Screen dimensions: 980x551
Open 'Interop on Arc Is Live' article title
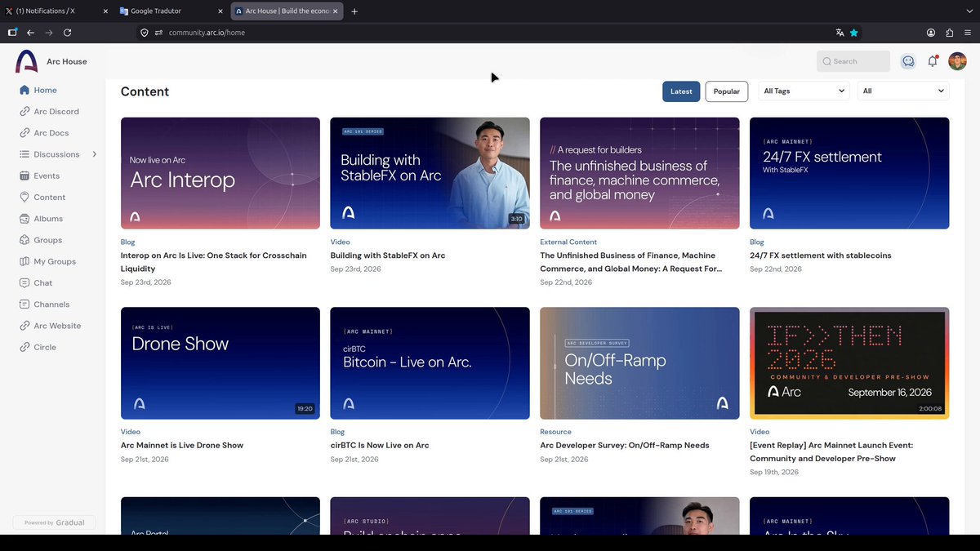(x=214, y=262)
